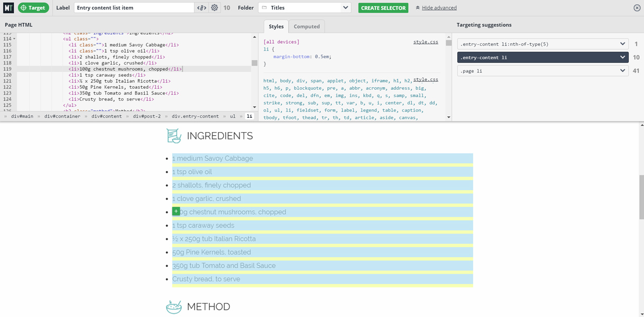Expand the .page li suggestion dropdown

[x=622, y=71]
